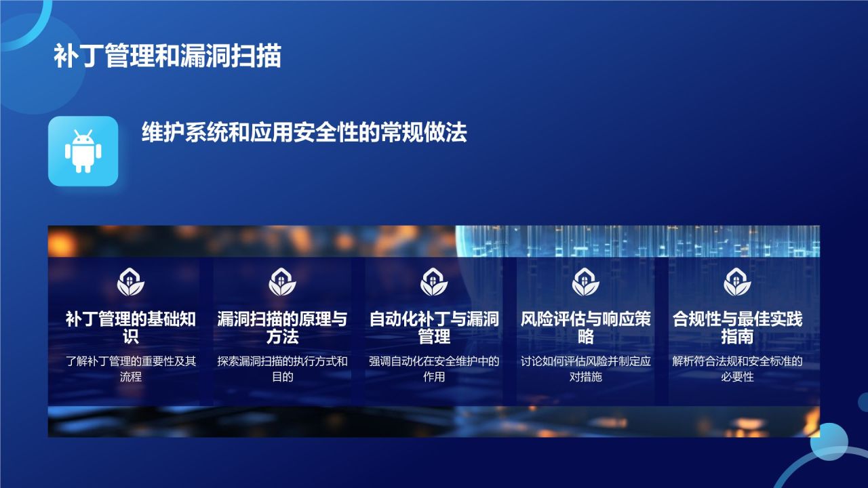Click the leaf icon above 风险评估与响应策略
This screenshot has width=868, height=488.
click(586, 282)
